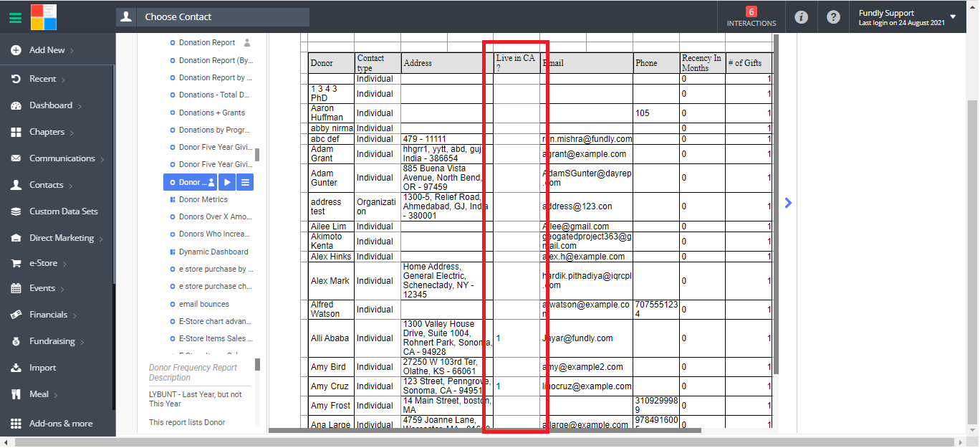Viewport: 980px width, 448px height.
Task: Click the person icon beside Donation Report
Action: 247,42
